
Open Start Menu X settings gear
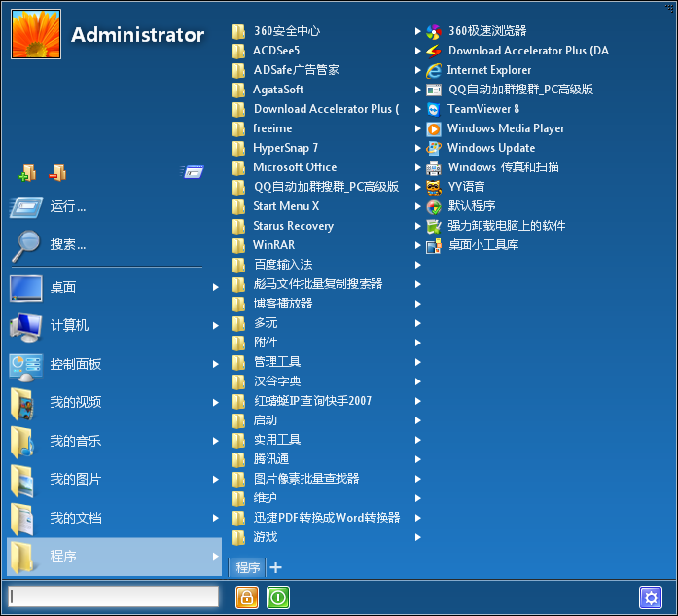(651, 598)
